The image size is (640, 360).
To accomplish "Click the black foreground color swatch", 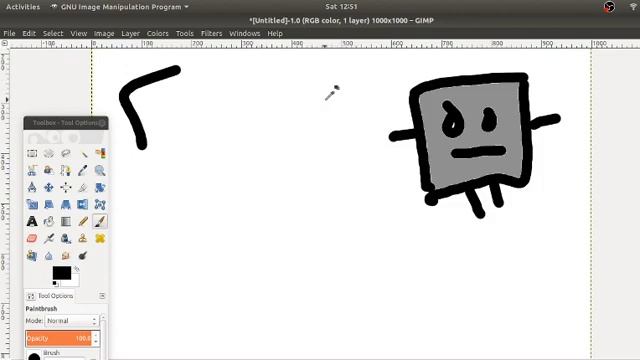I will (62, 273).
